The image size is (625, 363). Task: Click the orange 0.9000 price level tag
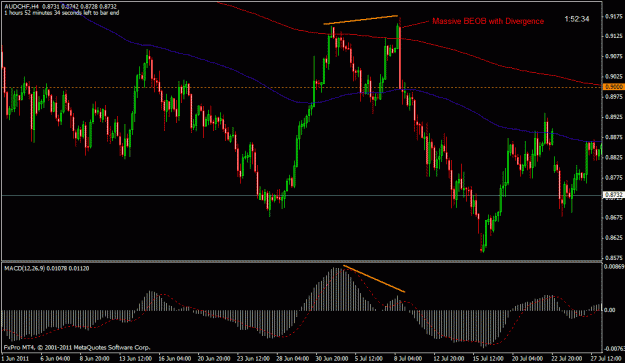[613, 87]
